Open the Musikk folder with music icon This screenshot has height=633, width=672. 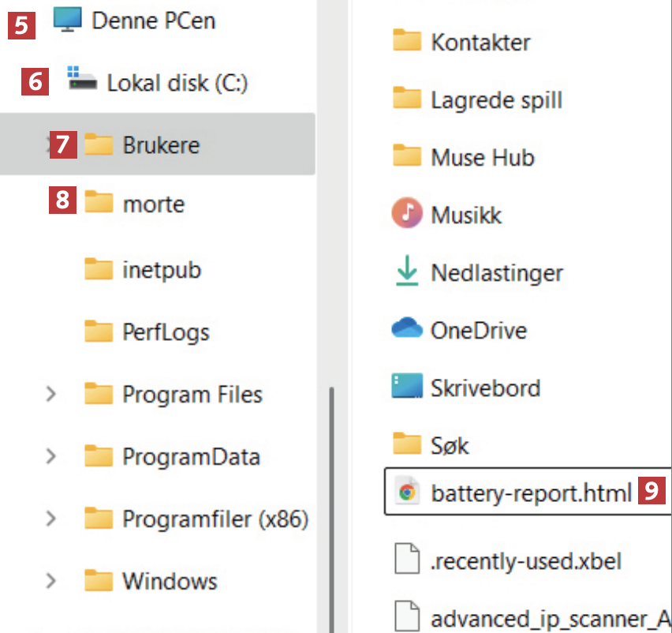tap(407, 214)
